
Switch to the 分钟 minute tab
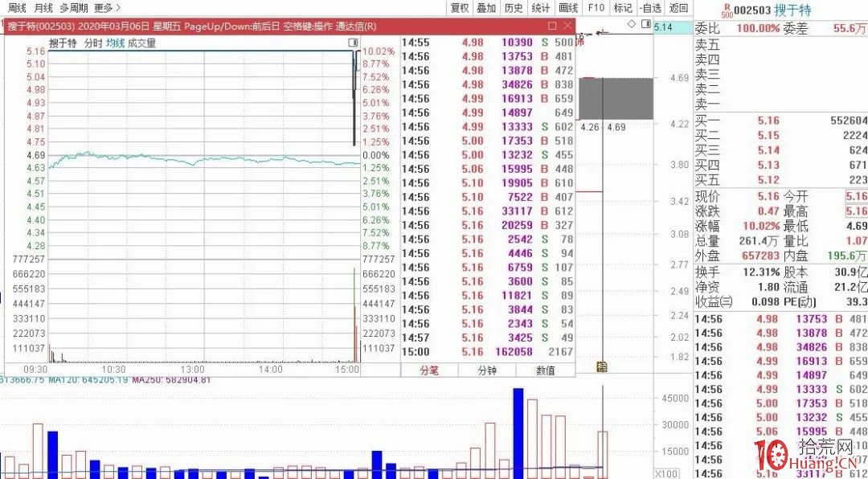pos(485,372)
